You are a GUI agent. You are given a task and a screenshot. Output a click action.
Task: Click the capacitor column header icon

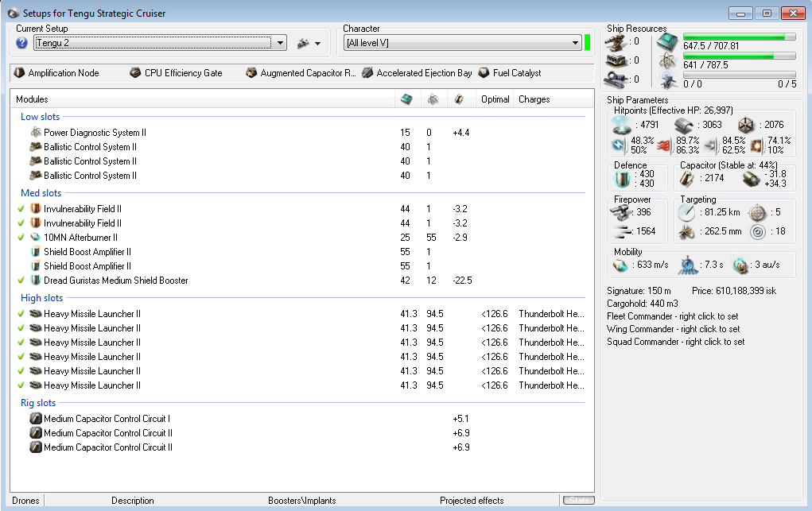click(x=459, y=99)
